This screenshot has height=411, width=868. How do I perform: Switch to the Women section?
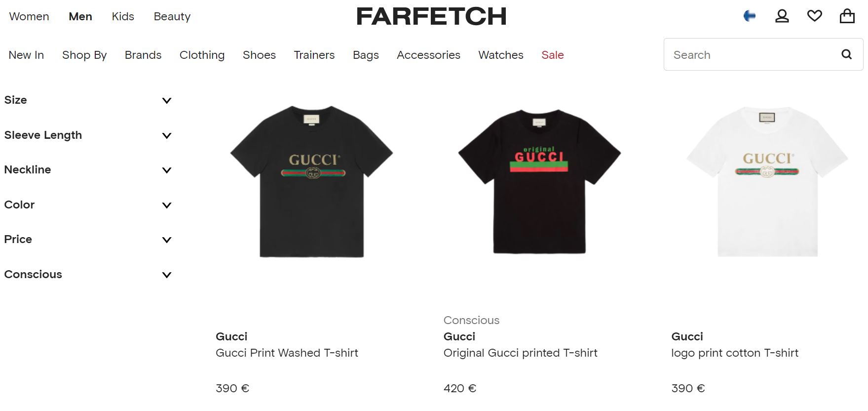click(x=29, y=16)
